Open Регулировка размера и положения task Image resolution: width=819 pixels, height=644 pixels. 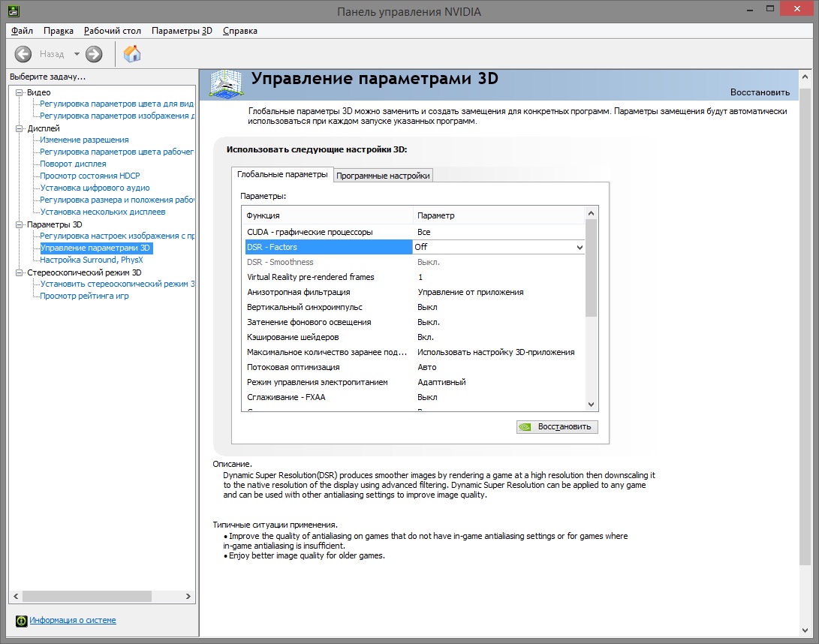coord(116,200)
